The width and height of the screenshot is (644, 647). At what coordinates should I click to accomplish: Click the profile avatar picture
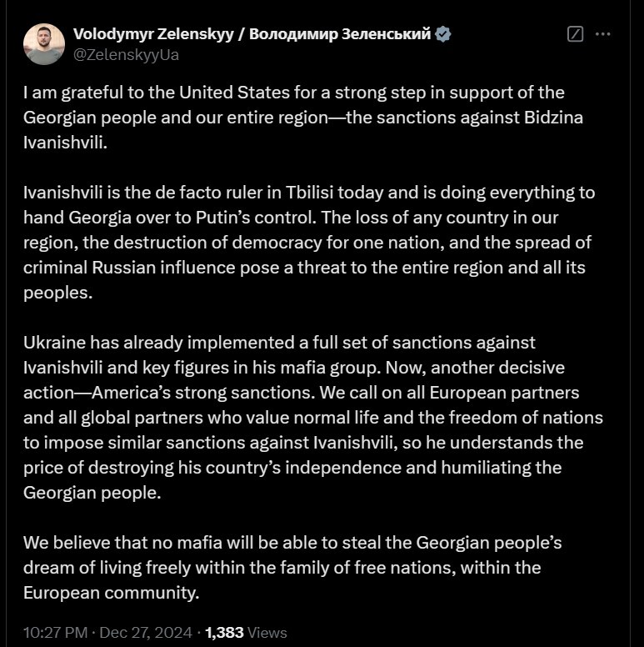pyautogui.click(x=43, y=44)
